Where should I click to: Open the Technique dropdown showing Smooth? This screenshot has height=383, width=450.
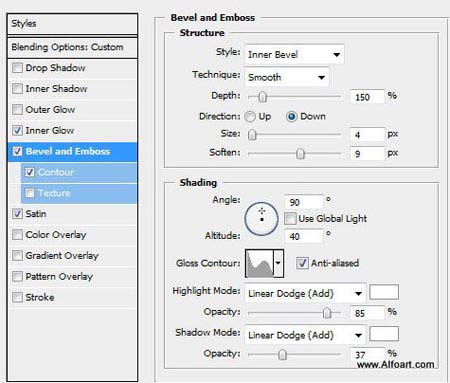tap(287, 77)
